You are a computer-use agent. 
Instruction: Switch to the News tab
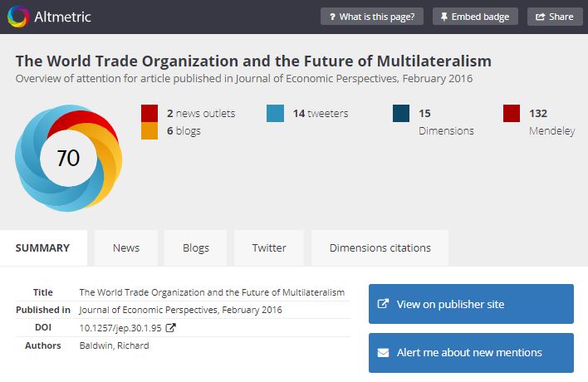126,247
